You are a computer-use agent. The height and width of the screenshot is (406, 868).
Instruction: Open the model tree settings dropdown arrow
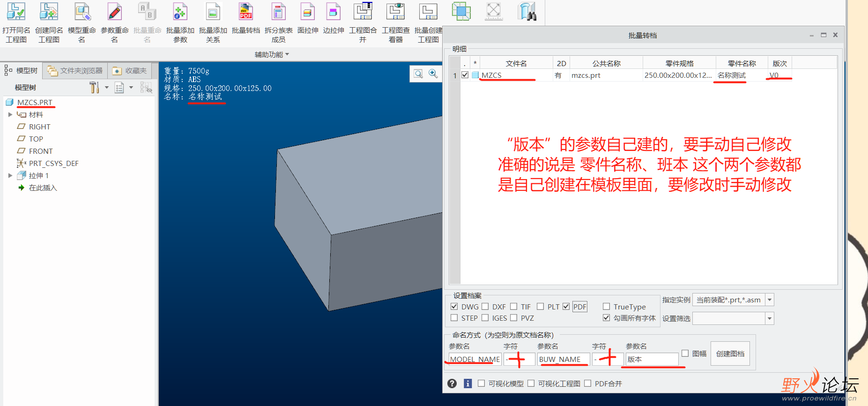click(107, 88)
